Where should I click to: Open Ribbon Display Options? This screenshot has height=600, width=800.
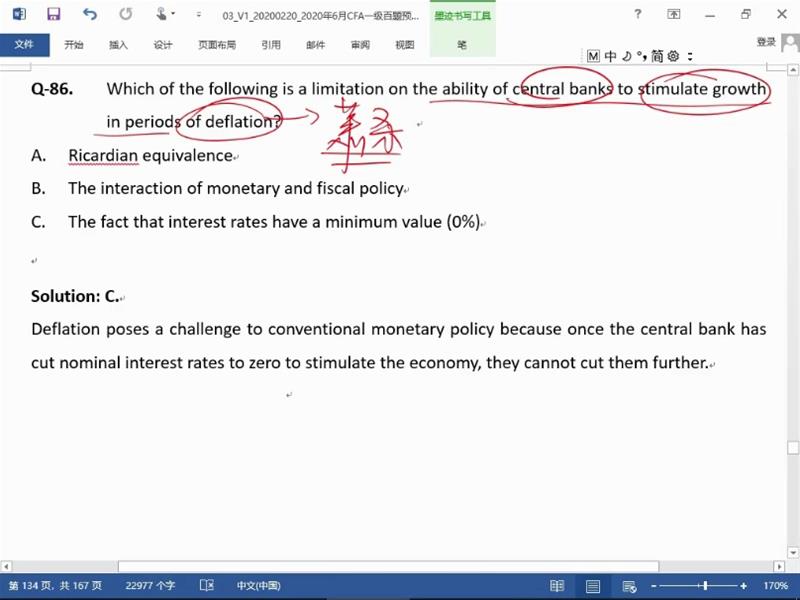pyautogui.click(x=673, y=14)
